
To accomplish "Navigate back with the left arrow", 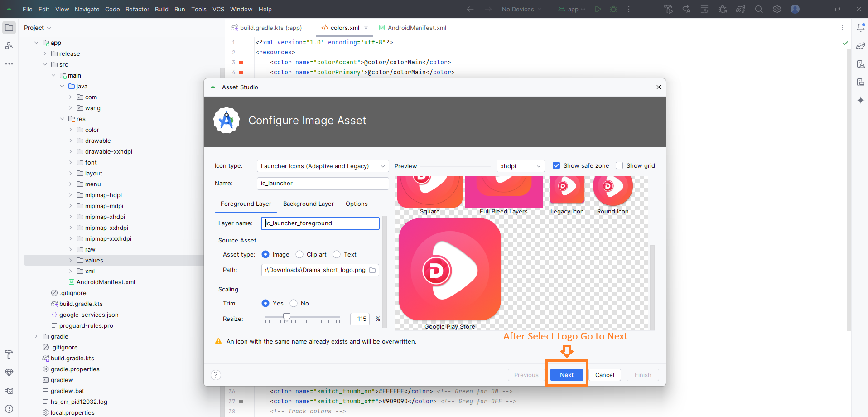I will pos(470,9).
